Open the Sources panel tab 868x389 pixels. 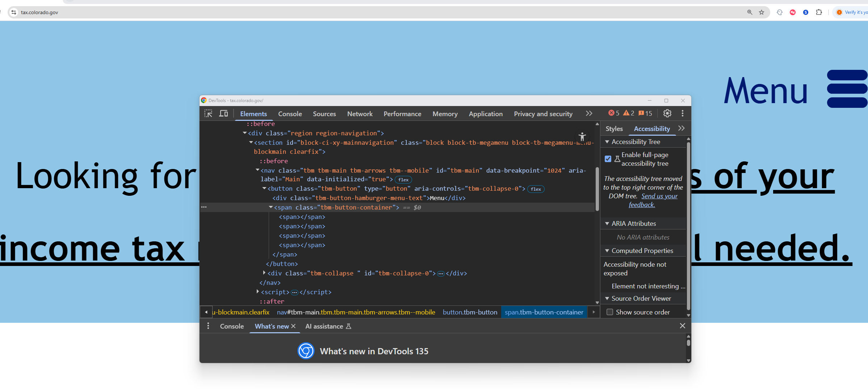324,114
